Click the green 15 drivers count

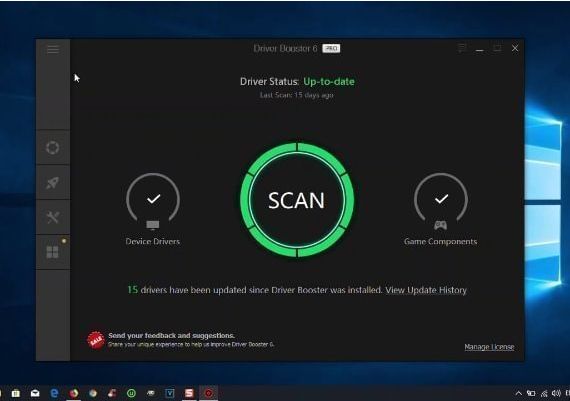click(132, 290)
